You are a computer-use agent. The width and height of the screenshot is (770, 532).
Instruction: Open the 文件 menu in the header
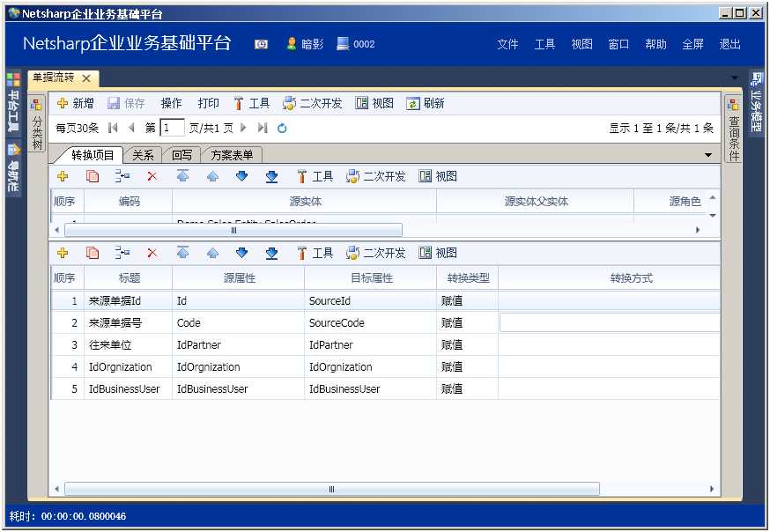point(507,44)
